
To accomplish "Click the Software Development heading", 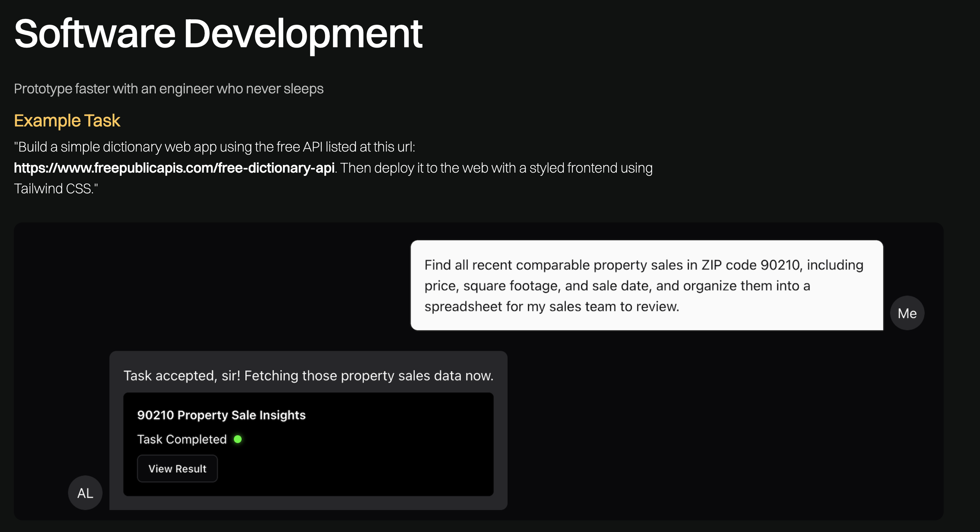I will (218, 33).
